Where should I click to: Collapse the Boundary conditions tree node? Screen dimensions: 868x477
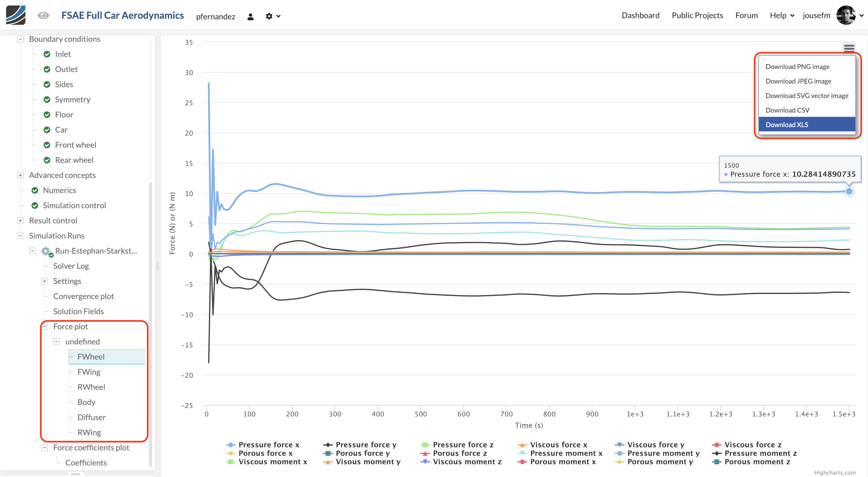20,39
